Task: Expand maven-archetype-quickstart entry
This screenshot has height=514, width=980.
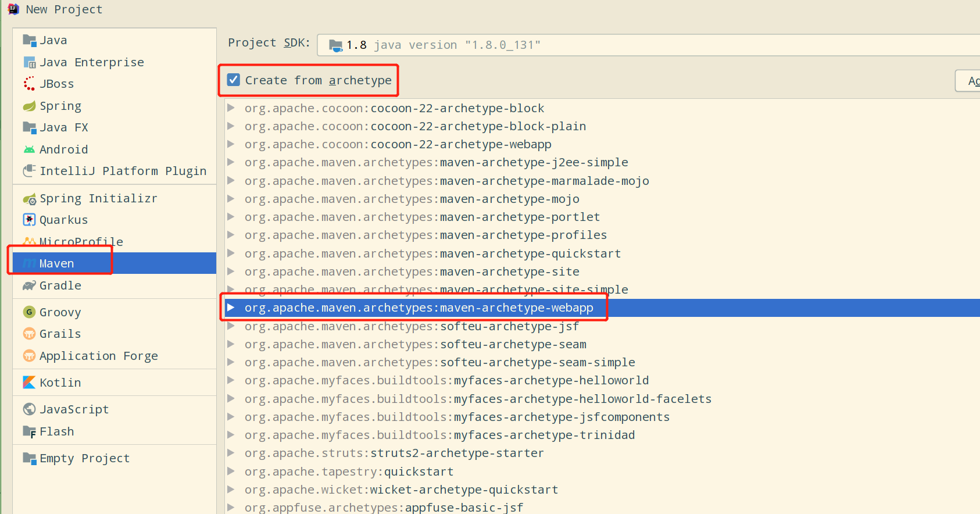Action: (231, 253)
